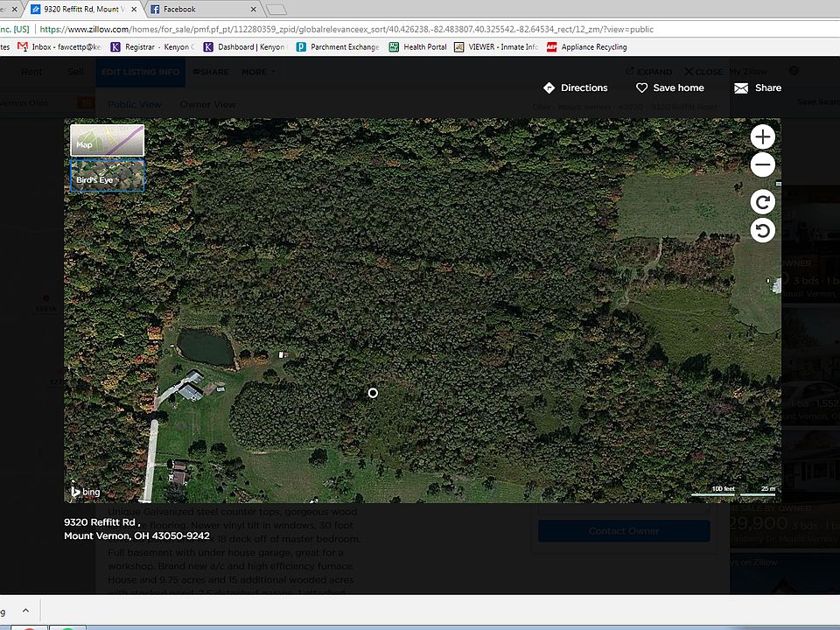
Task: Click the dimmed Sell menu item
Action: [x=75, y=72]
